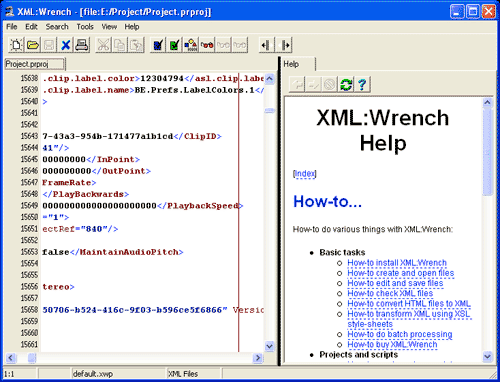The height and width of the screenshot is (382, 500).
Task: Click XML Files in the status bar
Action: pos(183,374)
